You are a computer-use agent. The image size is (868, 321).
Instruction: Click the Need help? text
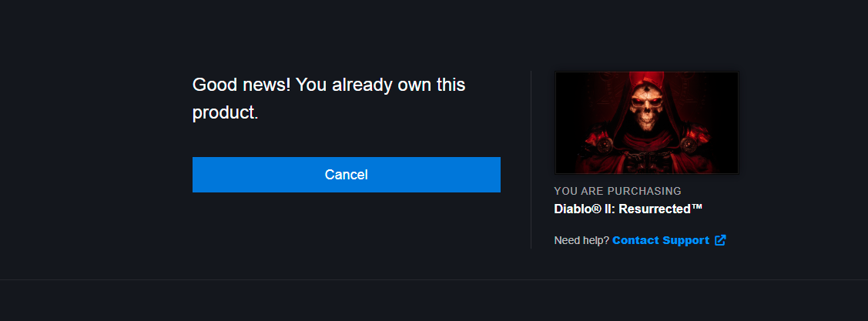pos(581,240)
